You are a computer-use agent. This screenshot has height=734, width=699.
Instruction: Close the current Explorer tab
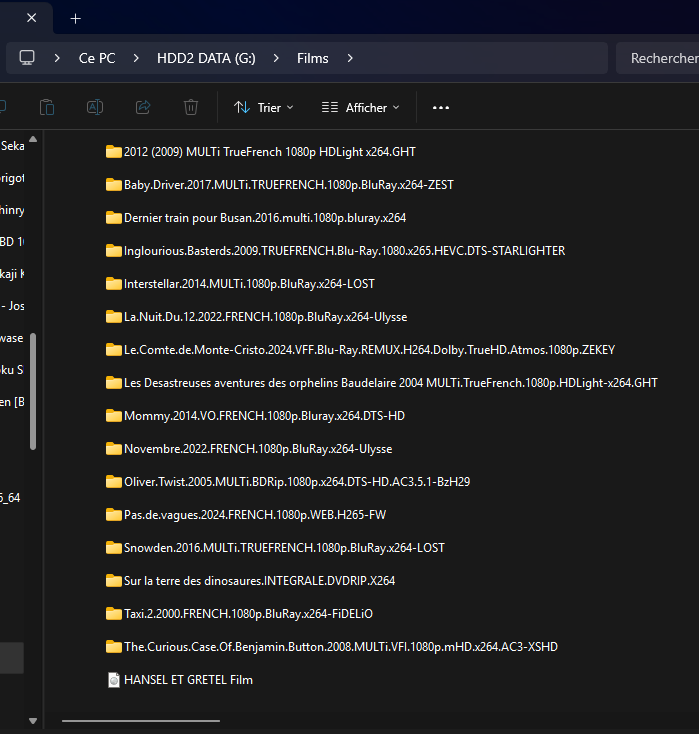[31, 18]
